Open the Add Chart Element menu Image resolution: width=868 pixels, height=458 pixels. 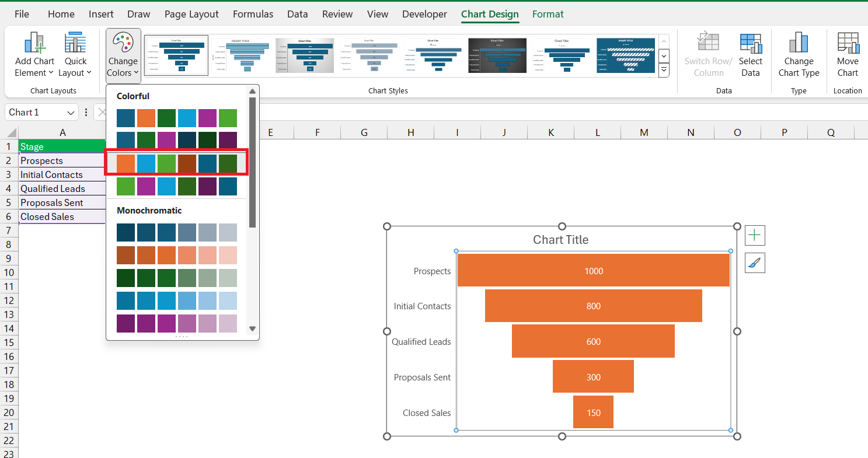34,55
